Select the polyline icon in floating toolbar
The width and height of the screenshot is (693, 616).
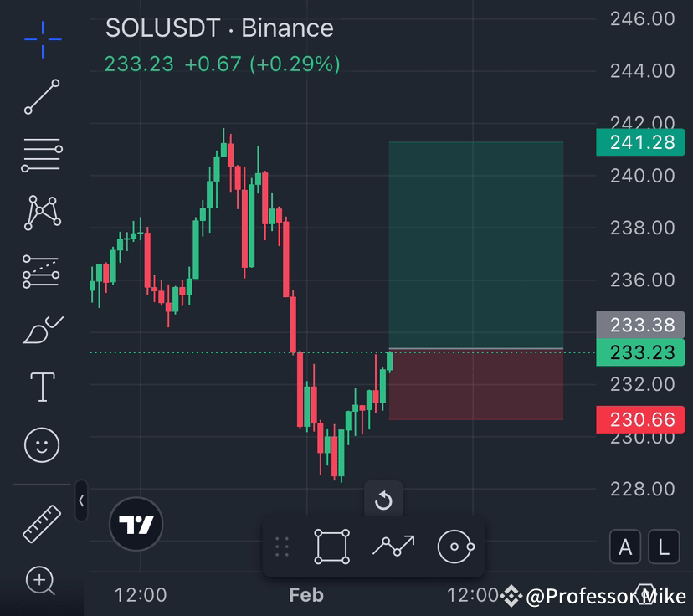point(393,546)
